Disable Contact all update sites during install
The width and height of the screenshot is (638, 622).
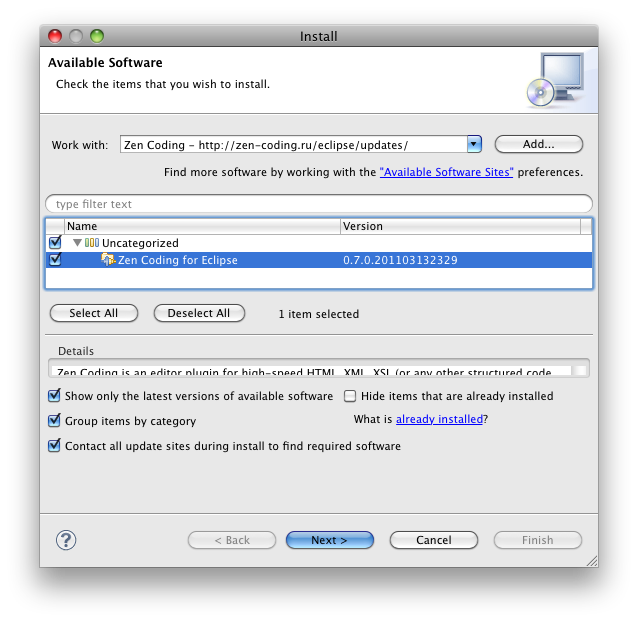pos(54,446)
